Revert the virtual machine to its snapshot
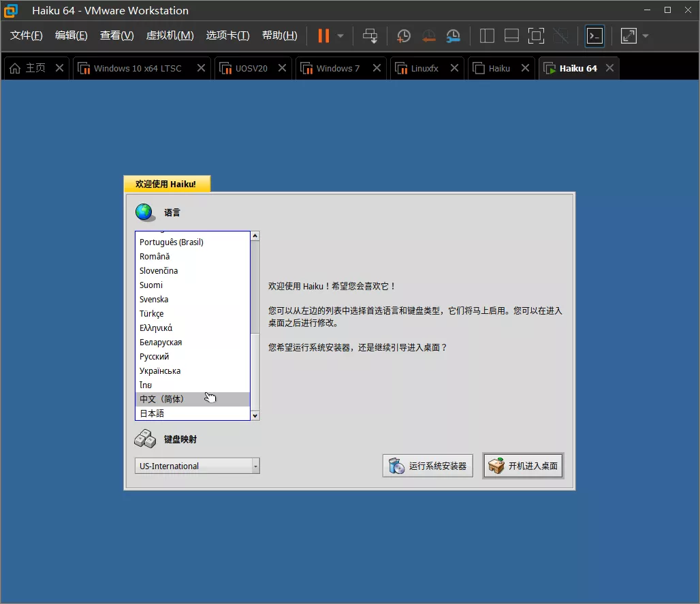Viewport: 700px width, 604px height. tap(428, 35)
